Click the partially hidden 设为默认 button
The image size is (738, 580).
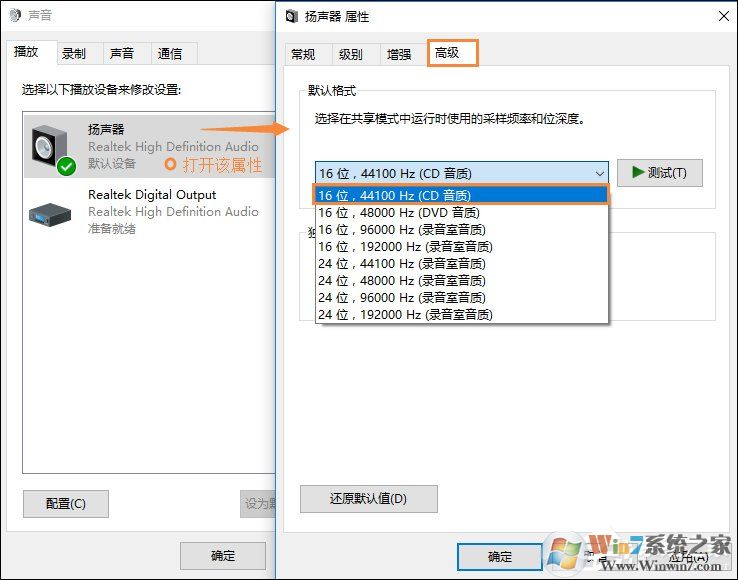point(258,504)
